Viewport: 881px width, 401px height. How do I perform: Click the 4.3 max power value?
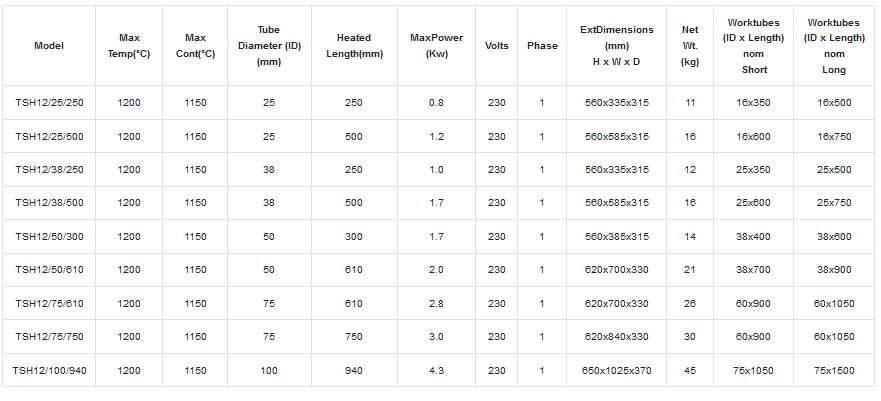(436, 370)
